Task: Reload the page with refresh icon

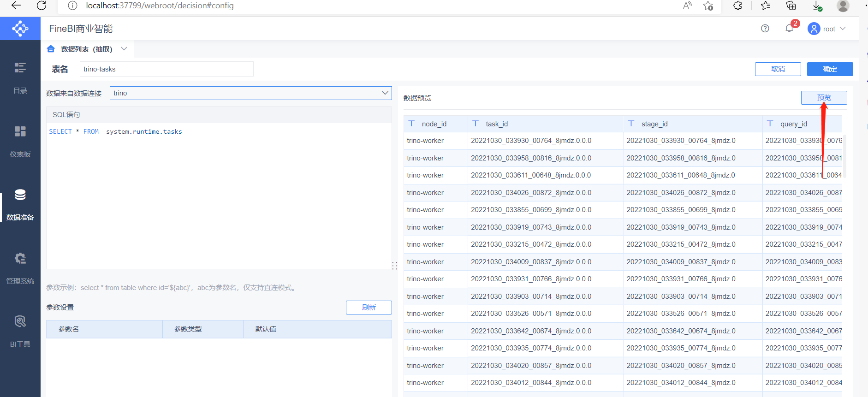Action: [x=42, y=6]
